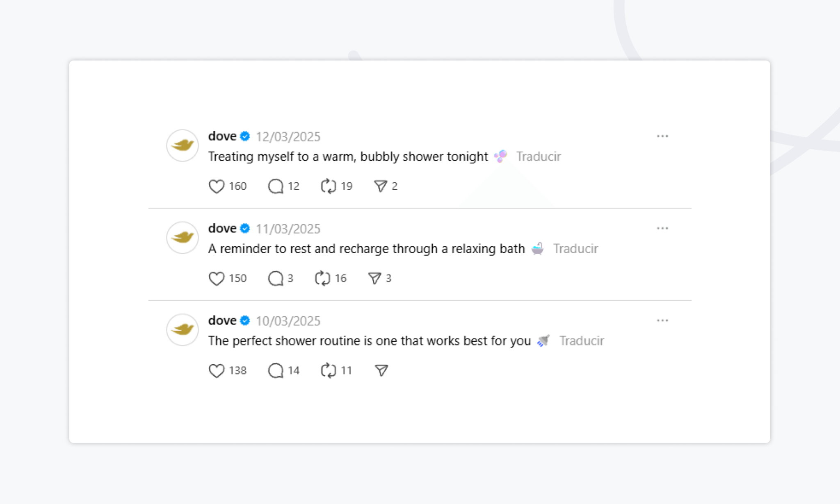Screen dimensions: 840x504
Task: Open comments on the shower routine post
Action: click(x=276, y=371)
